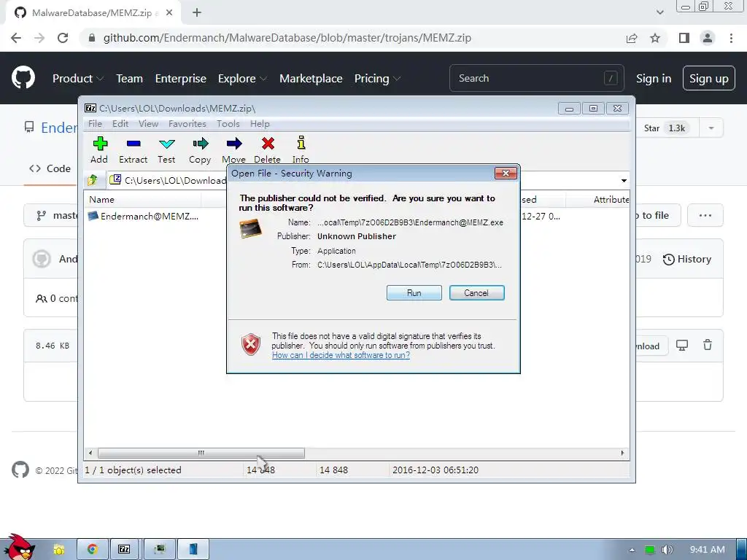Open the GitHub Team page link

(x=130, y=79)
